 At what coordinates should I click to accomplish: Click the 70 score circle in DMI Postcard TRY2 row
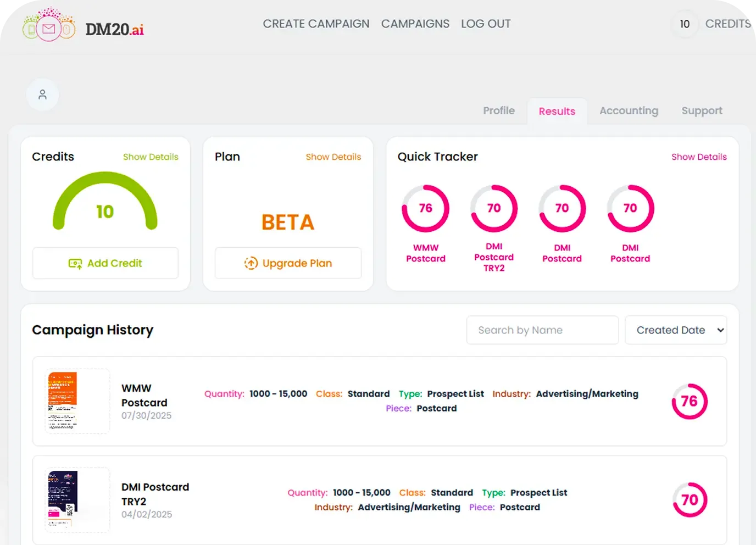click(690, 500)
